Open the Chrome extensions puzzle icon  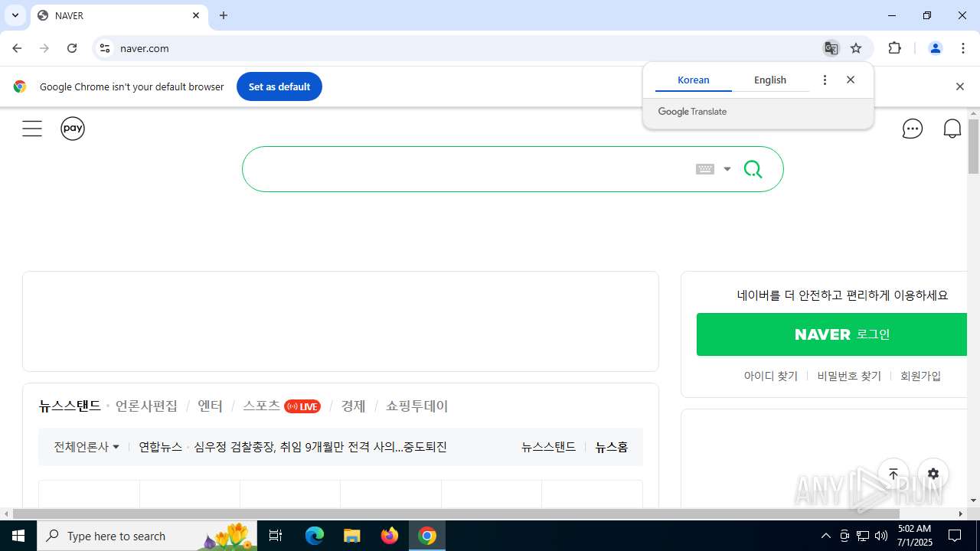[x=894, y=48]
